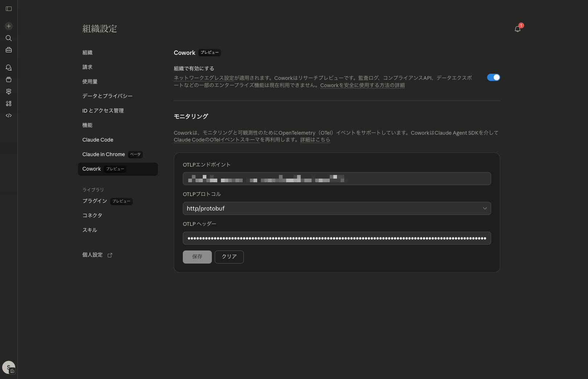
Task: Open search via magnifier icon
Action: coord(9,38)
